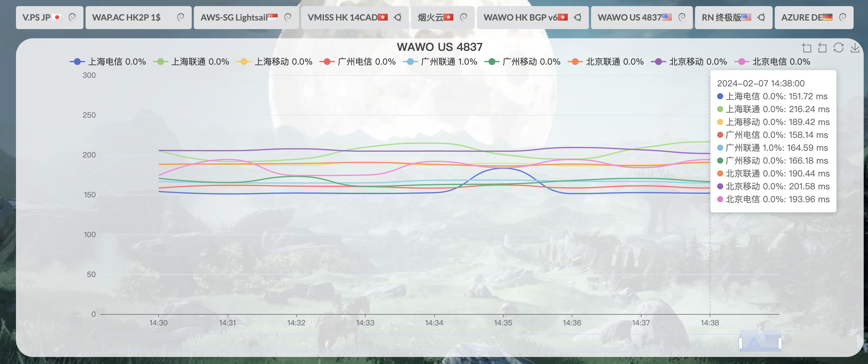
Task: Click Ubuntu logo on WAWO HK BGP v6 tab
Action: (578, 17)
